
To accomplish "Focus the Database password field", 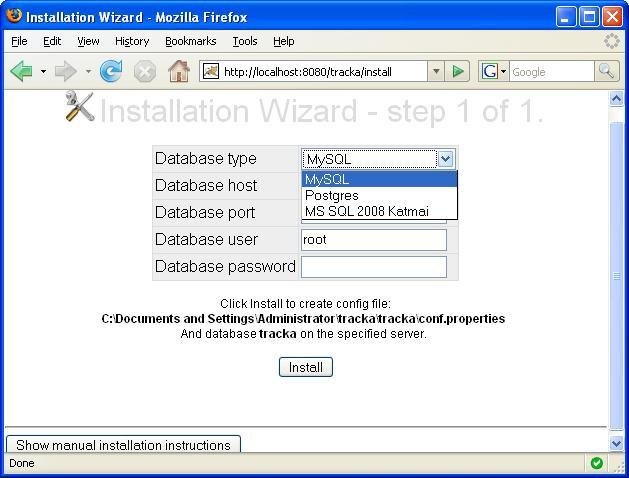I will point(373,267).
